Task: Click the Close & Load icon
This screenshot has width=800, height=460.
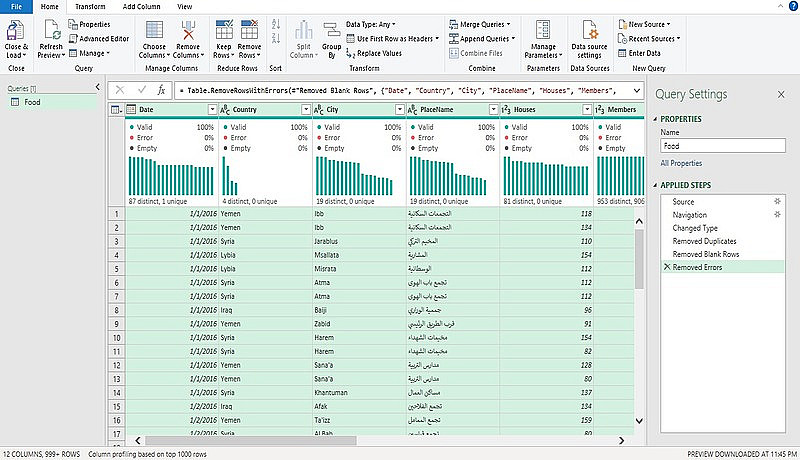Action: coord(16,28)
